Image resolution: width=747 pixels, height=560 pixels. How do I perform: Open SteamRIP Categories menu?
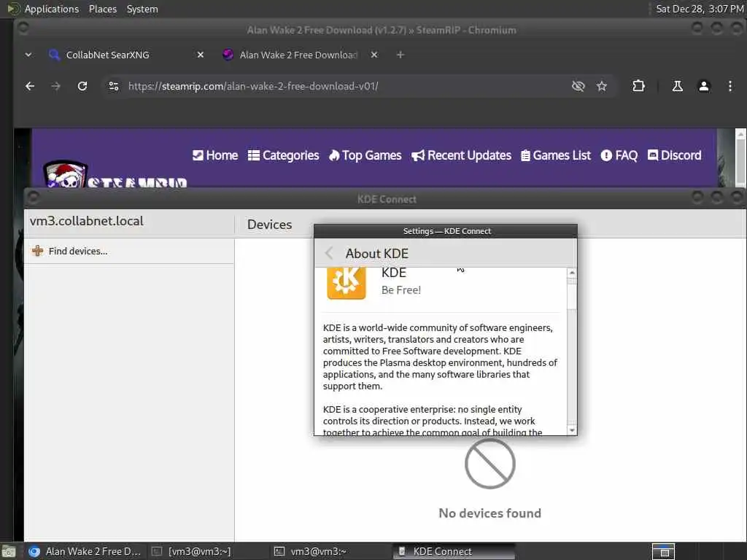[284, 155]
